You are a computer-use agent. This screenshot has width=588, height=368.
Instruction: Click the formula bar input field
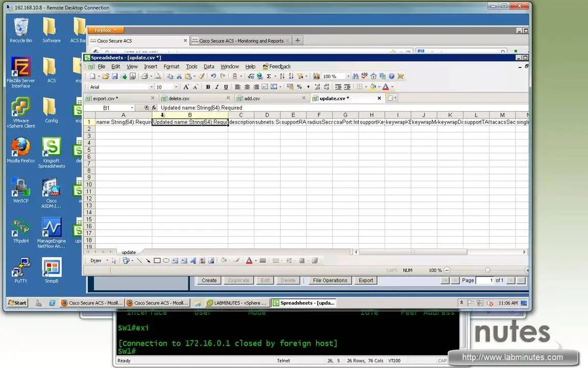(343, 108)
